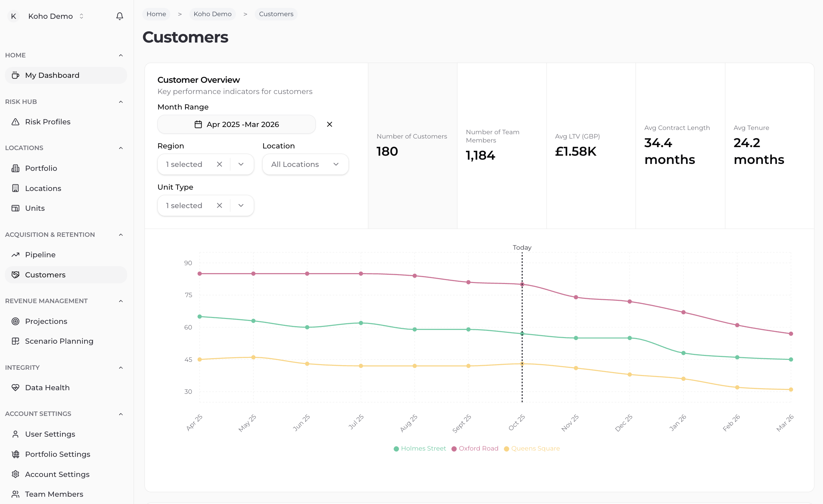This screenshot has width=823, height=504.
Task: Clear the month range with X
Action: (329, 124)
